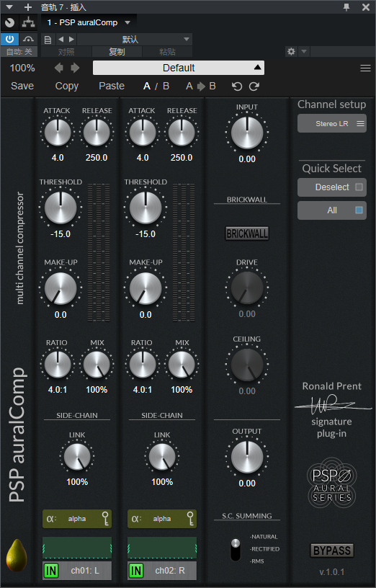Select the B state in A/B
376x588 pixels.
tap(166, 86)
